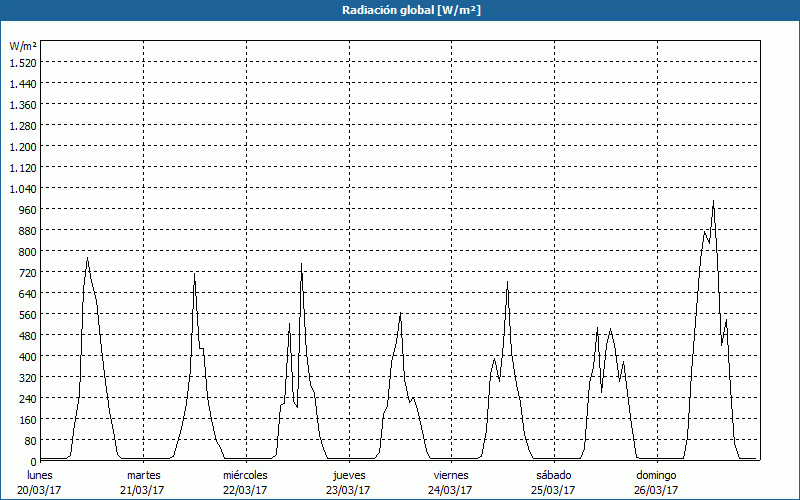Select the 1.040 axis value
This screenshot has width=800, height=500.
coord(23,189)
